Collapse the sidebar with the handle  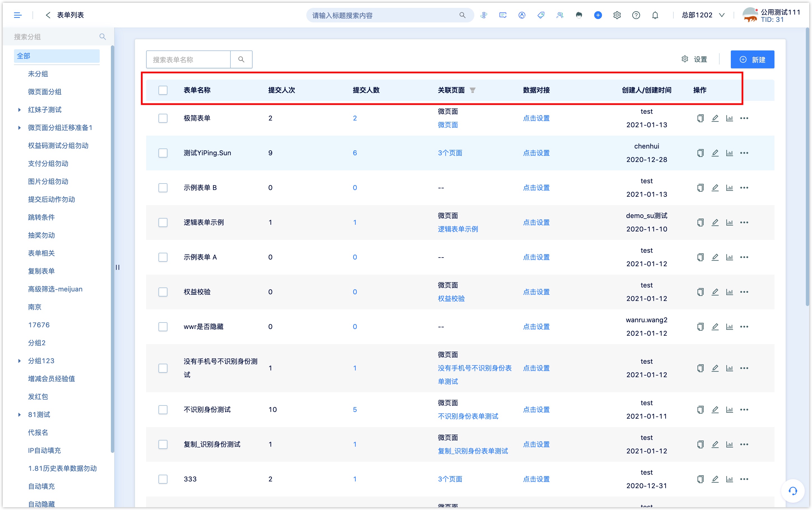coord(117,267)
